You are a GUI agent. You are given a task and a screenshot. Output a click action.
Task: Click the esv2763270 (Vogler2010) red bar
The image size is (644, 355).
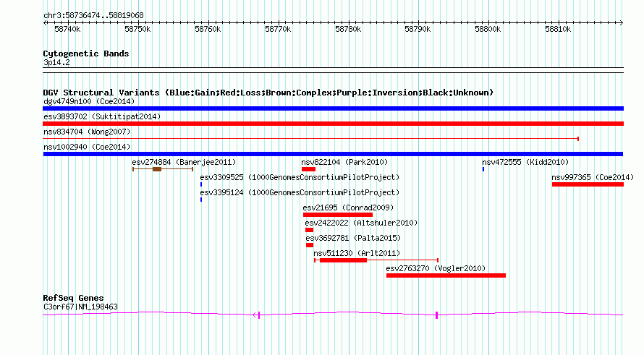pyautogui.click(x=446, y=275)
